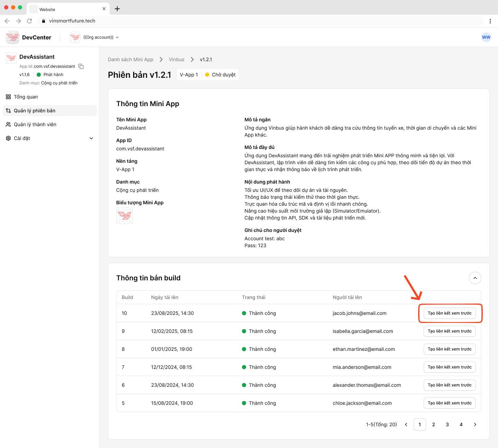
Task: Click the Quản lý phiên bản branch icon
Action: (8, 111)
